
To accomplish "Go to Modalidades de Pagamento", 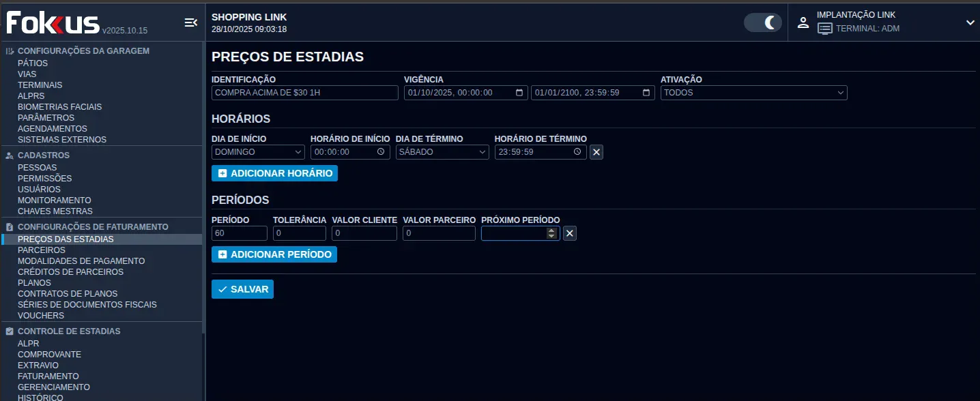I will (x=81, y=261).
